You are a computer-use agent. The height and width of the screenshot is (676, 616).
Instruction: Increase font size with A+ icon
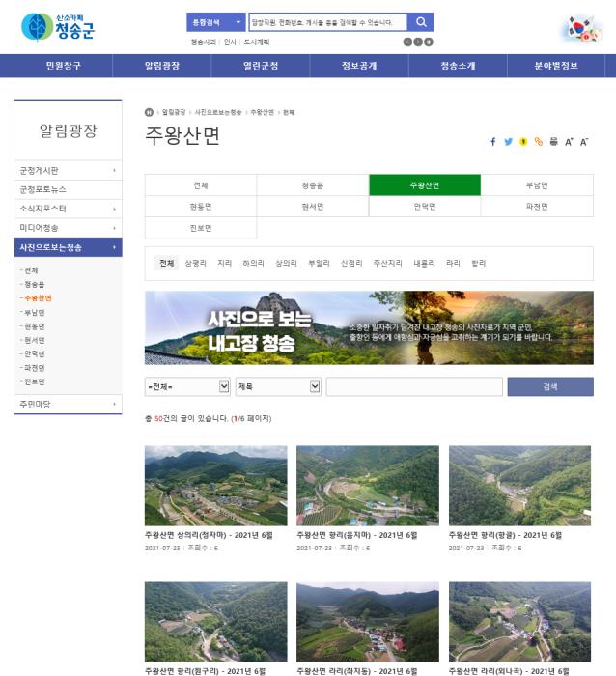[569, 142]
